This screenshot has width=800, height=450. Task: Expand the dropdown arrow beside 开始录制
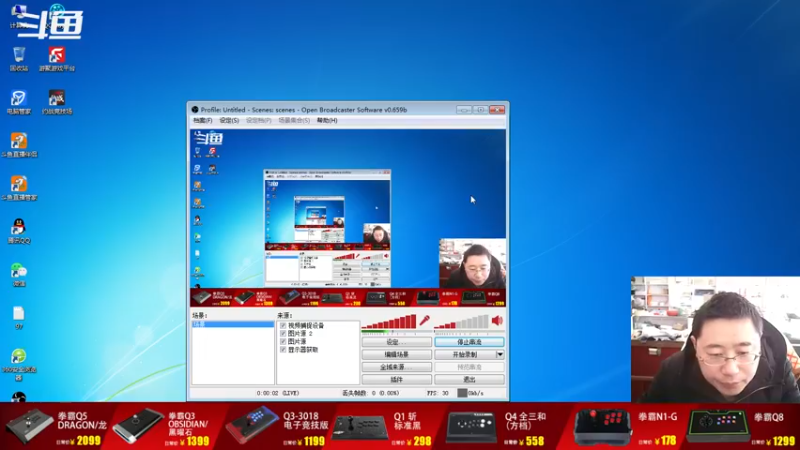500,355
